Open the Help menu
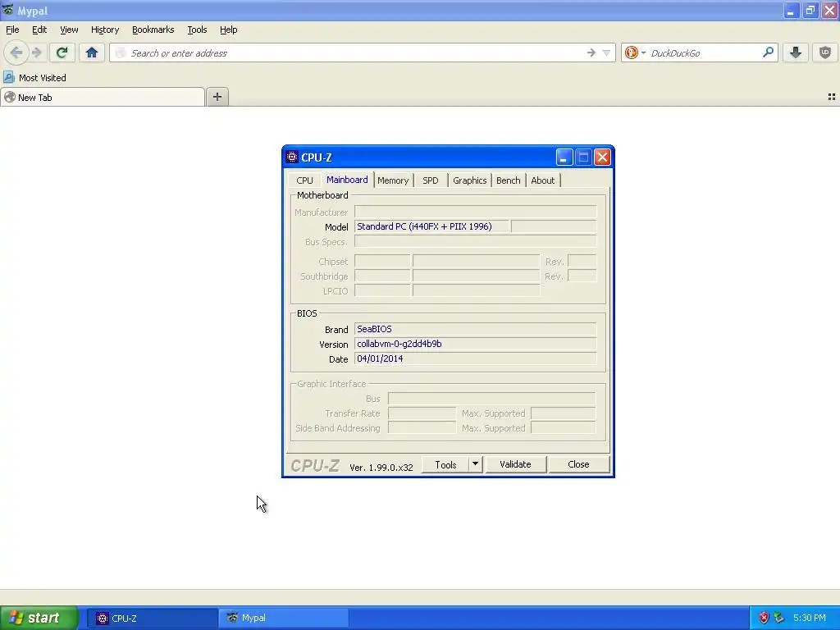The height and width of the screenshot is (630, 840). click(x=229, y=30)
